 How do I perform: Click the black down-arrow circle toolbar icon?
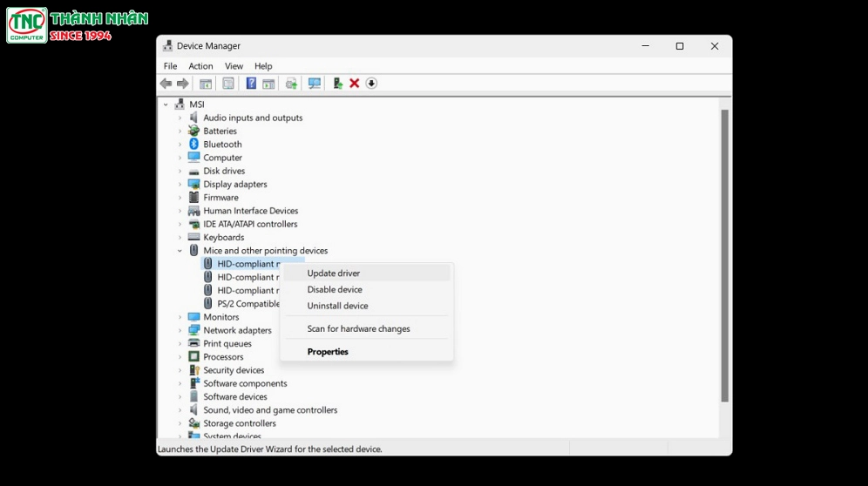click(371, 84)
